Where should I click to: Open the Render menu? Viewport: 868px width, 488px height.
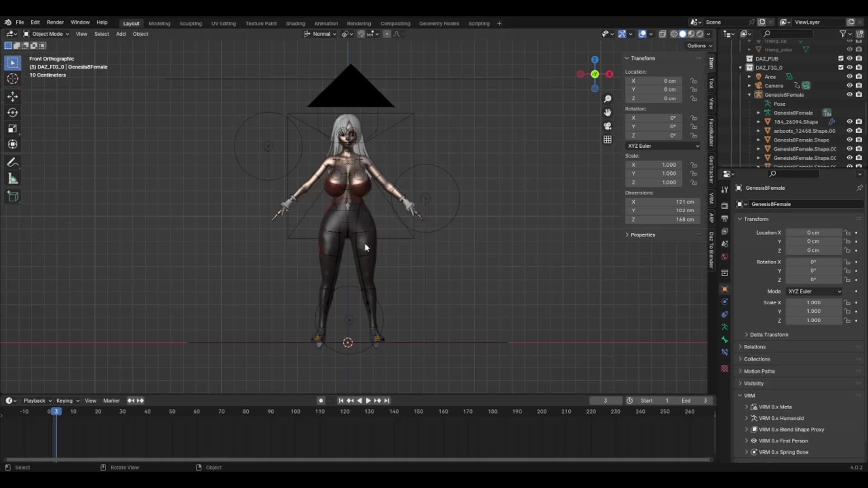(x=56, y=22)
